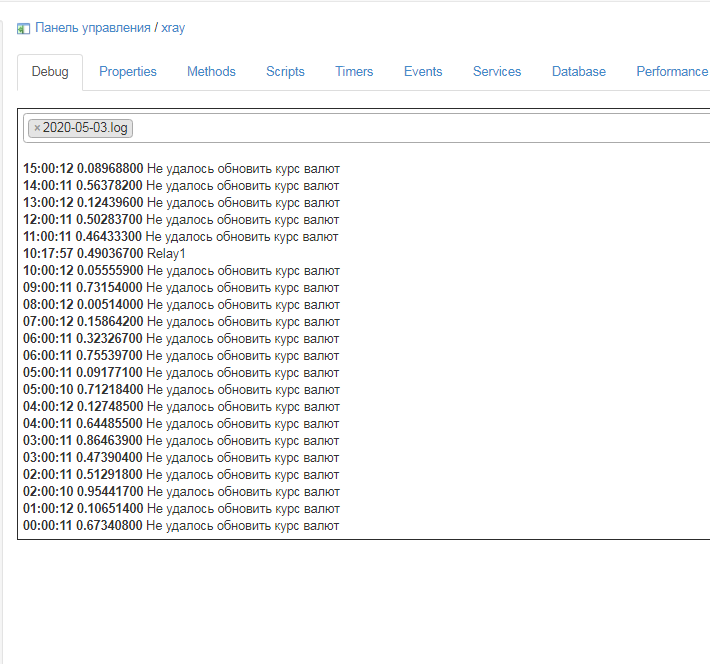Screen dimensions: 710x664
Task: Remove the 2020-05-03.log tag
Action: pyautogui.click(x=37, y=128)
